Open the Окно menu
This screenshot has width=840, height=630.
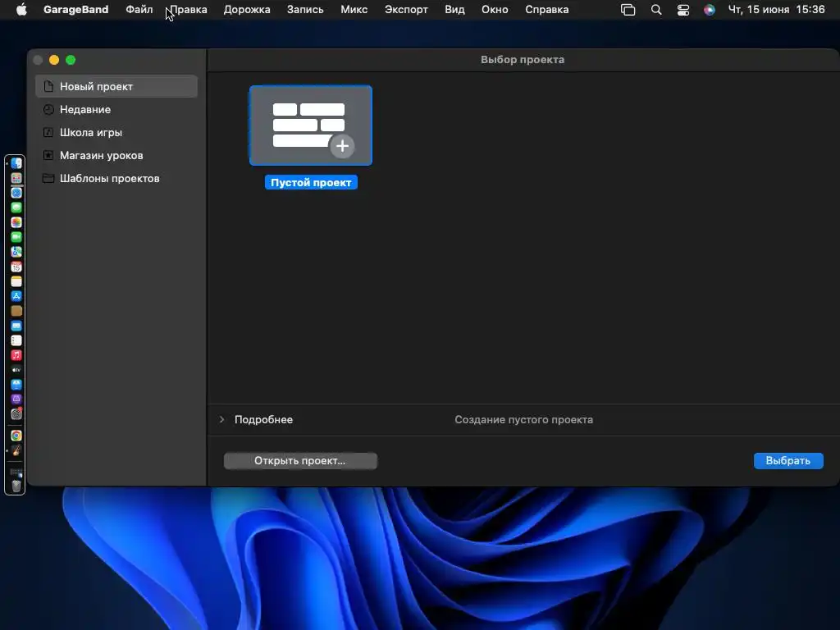pos(495,10)
